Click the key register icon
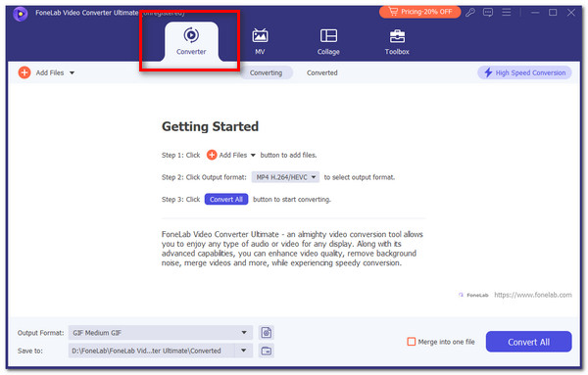Image resolution: width=588 pixels, height=375 pixels. point(470,13)
